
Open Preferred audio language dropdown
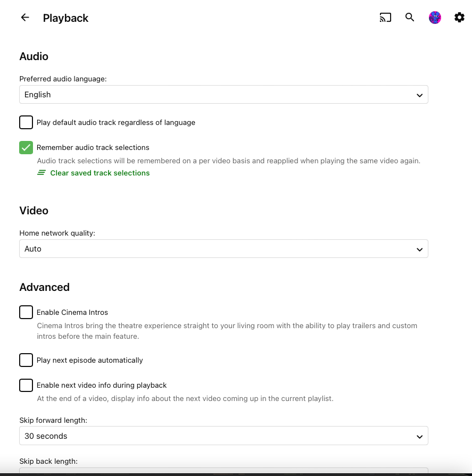click(x=223, y=95)
